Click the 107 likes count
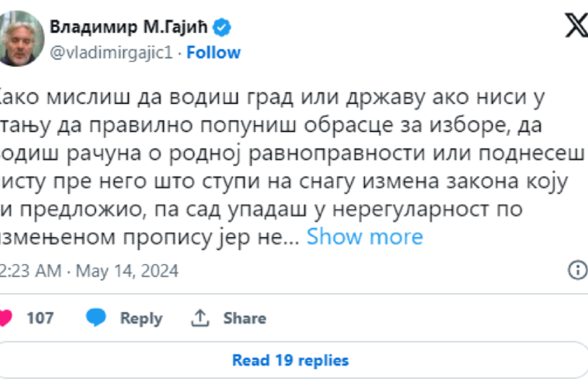Screen dimensions: 588x388 40,318
